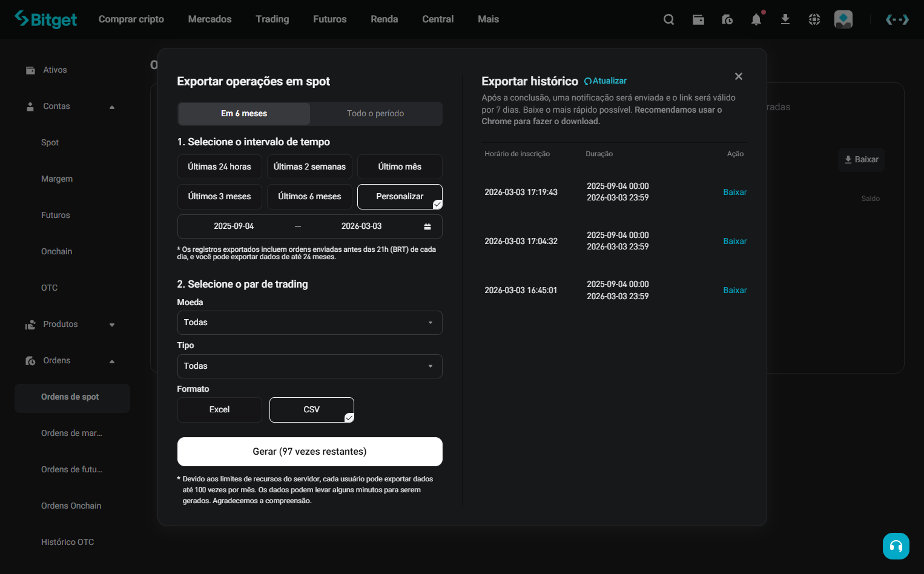Select Últimos 6 meses interval
The width and height of the screenshot is (924, 574).
coord(309,196)
